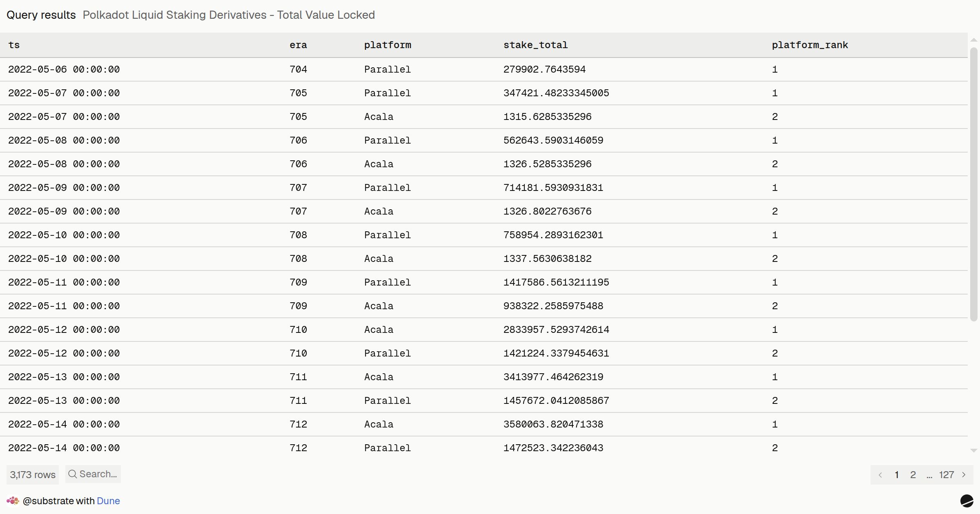Screen dimensions: 980x514
Task: Click era 704 cell
Action: click(298, 69)
